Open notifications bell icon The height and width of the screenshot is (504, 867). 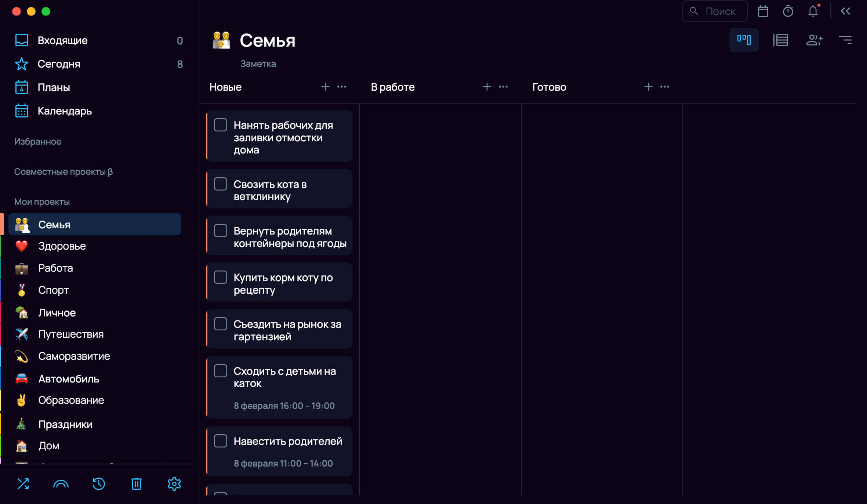point(813,11)
